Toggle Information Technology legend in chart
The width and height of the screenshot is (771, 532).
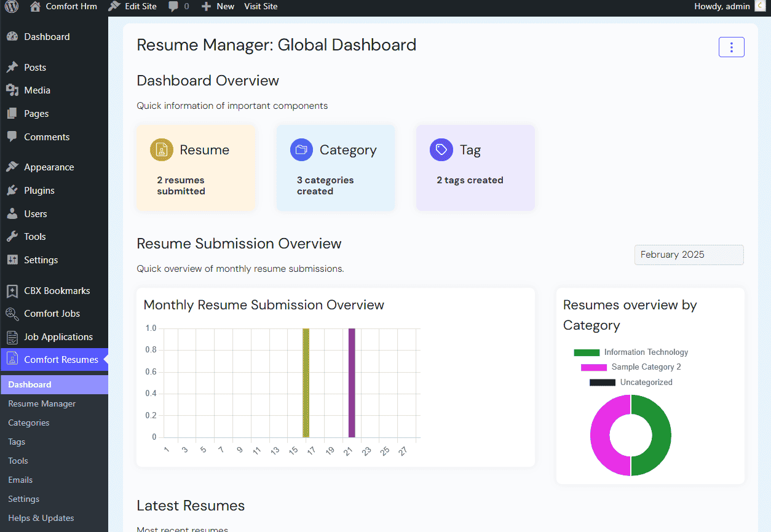[631, 352]
